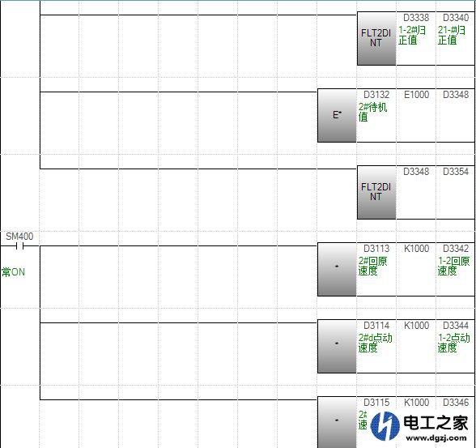
Task: Click operand D3342
Action: point(456,249)
